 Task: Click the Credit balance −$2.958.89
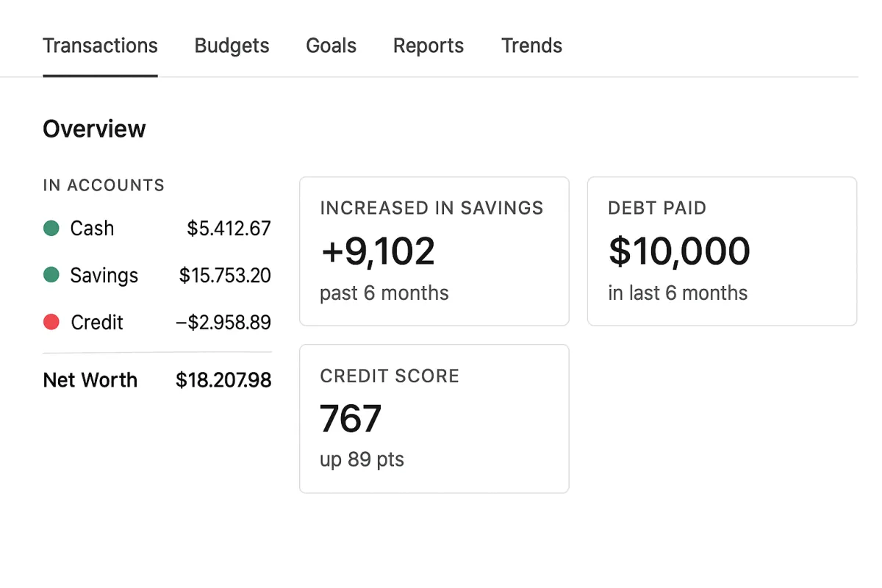click(223, 322)
